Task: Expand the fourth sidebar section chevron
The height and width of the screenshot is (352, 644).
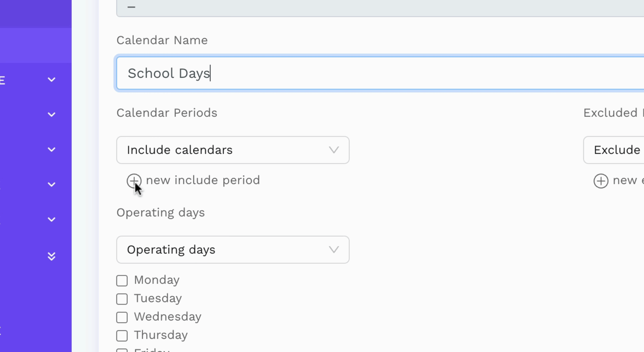Action: tap(52, 185)
